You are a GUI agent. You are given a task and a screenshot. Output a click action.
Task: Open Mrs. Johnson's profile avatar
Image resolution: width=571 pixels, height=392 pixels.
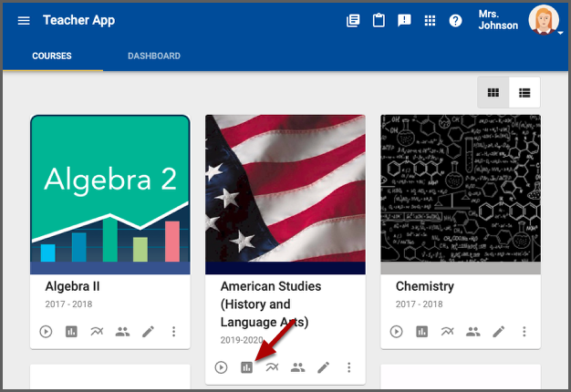point(544,20)
